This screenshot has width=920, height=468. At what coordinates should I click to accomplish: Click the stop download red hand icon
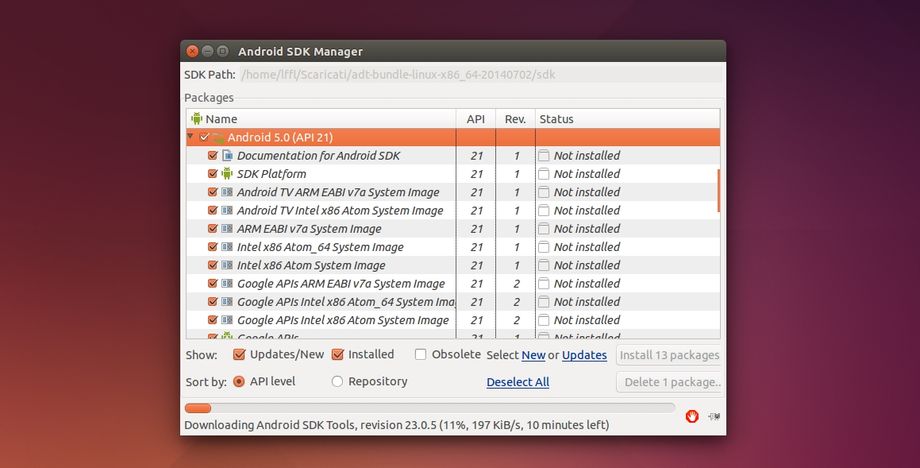(692, 416)
